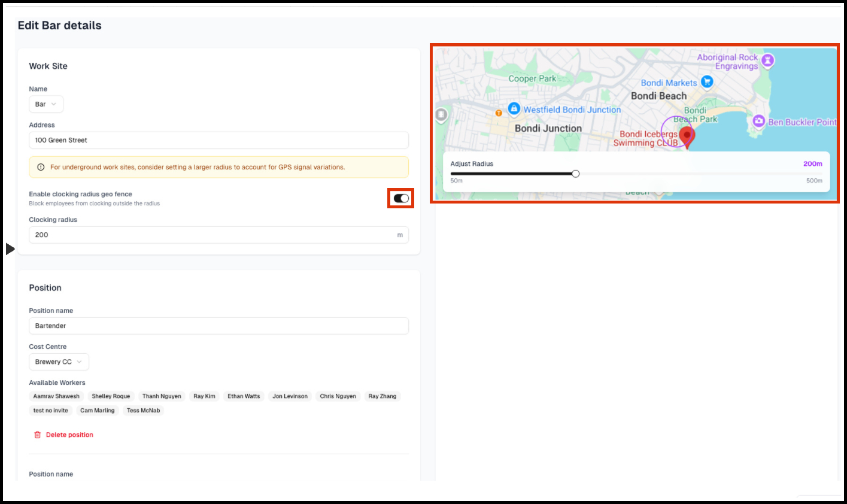Click the Aboriginal Rock Engravings marker icon
847x504 pixels.
pyautogui.click(x=767, y=60)
